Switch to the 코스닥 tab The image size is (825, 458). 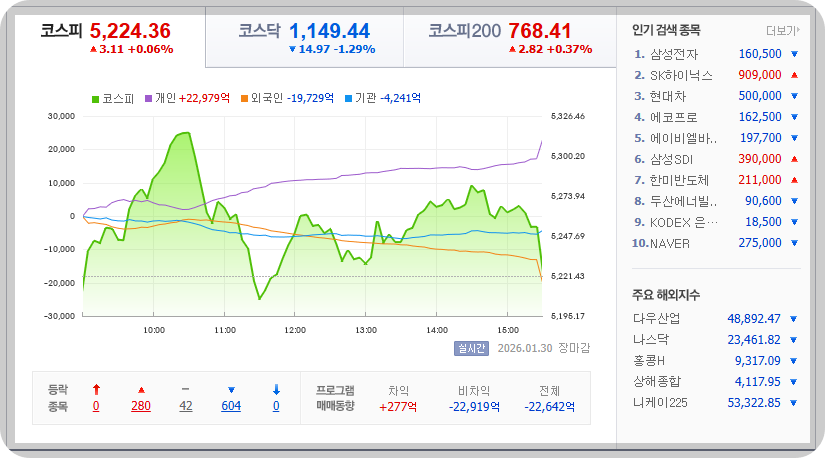304,38
